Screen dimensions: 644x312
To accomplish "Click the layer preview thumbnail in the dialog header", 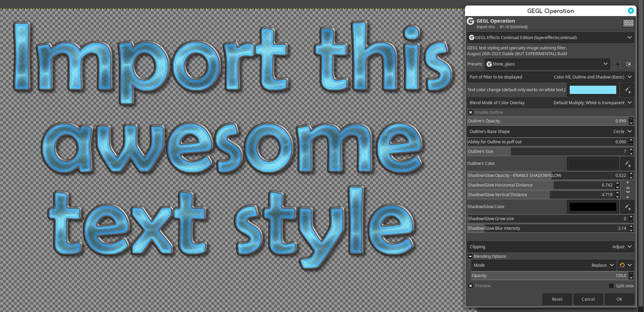I will [x=628, y=23].
